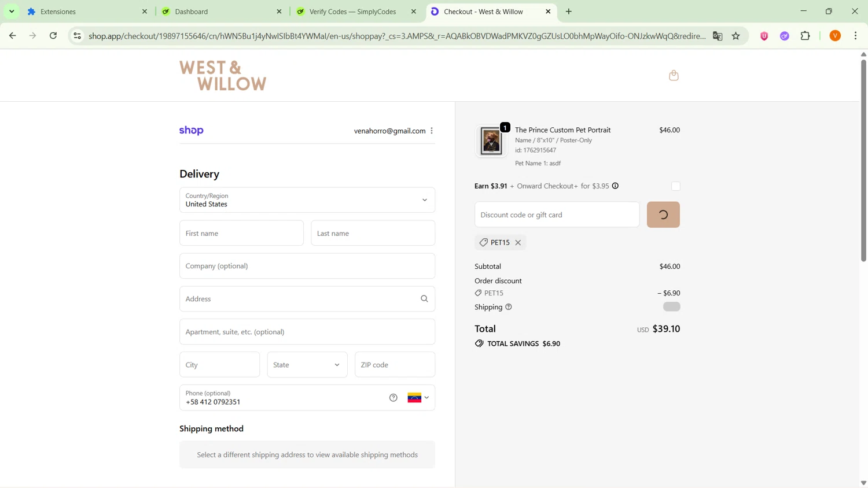Open the tab search dropdown arrow
Viewport: 868px width, 488px height.
pyautogui.click(x=12, y=12)
